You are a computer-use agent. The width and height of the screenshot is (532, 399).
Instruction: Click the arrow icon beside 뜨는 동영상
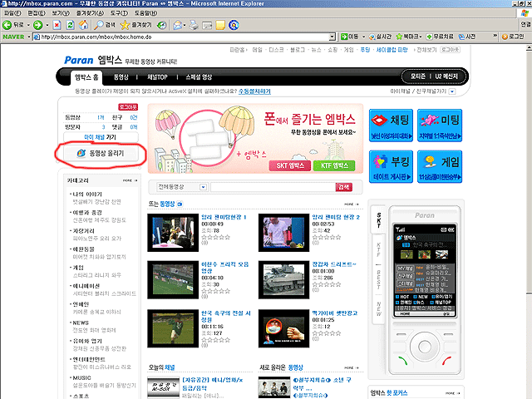point(180,204)
